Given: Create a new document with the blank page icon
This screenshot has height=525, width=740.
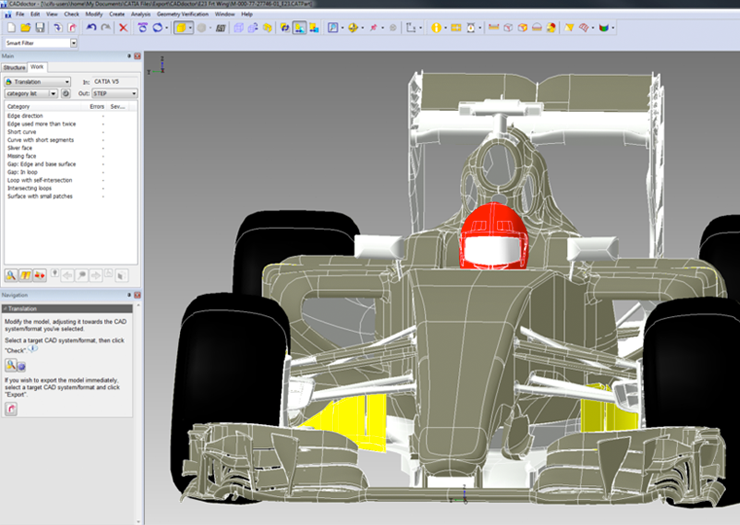Looking at the screenshot, I should 11,28.
